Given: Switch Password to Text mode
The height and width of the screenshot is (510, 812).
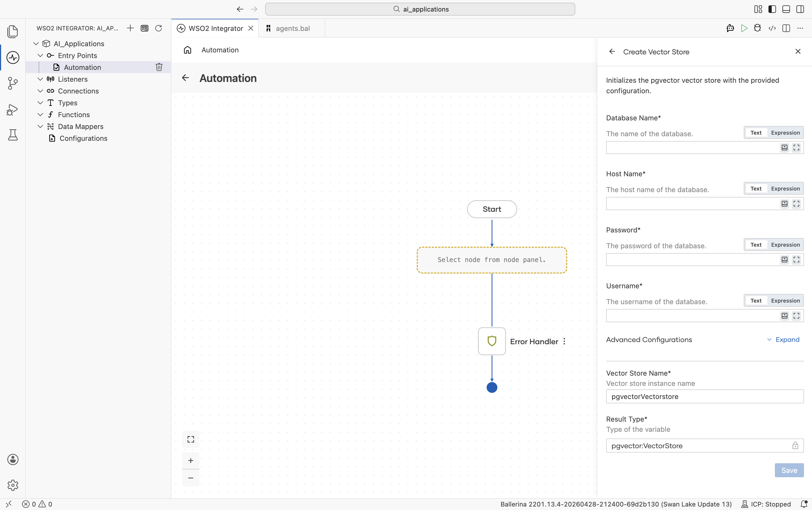Looking at the screenshot, I should coord(756,245).
